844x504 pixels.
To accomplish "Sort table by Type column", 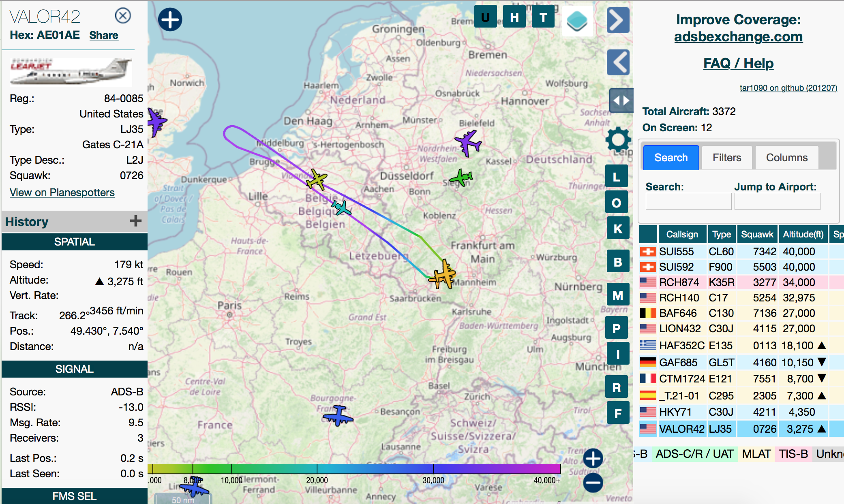I will pyautogui.click(x=722, y=234).
